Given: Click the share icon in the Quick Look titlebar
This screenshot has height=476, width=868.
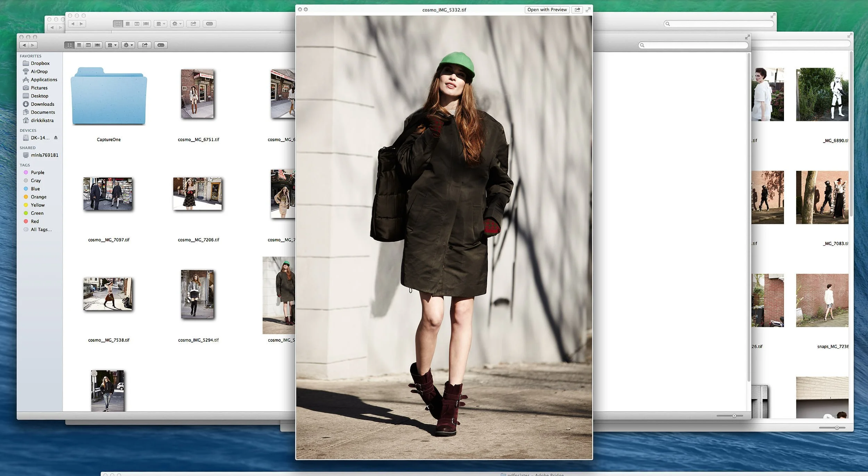Looking at the screenshot, I should 577,10.
